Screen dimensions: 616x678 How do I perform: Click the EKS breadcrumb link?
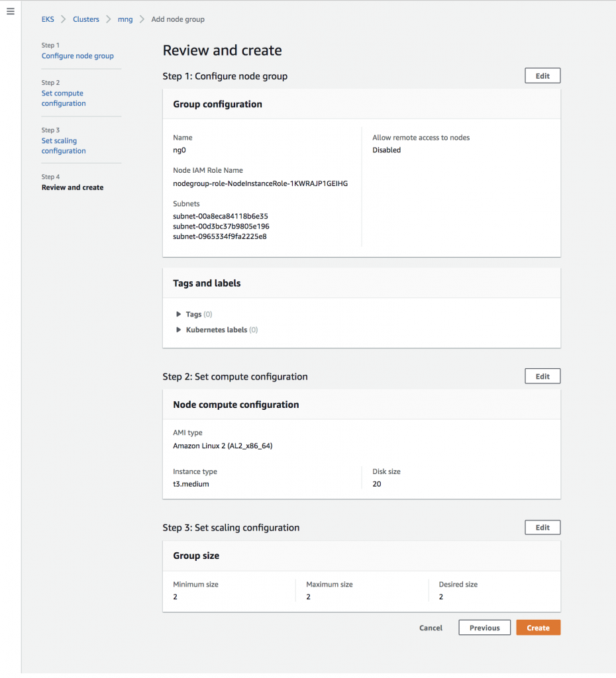tap(48, 19)
